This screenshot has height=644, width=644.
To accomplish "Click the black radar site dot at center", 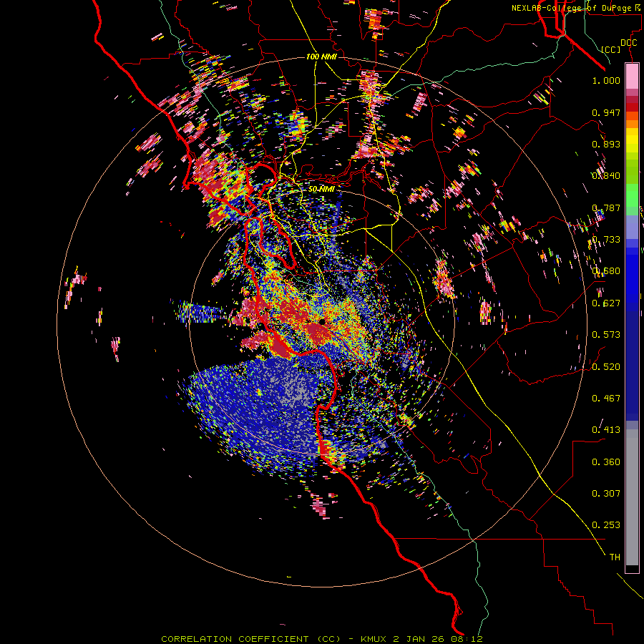I will point(323,321).
